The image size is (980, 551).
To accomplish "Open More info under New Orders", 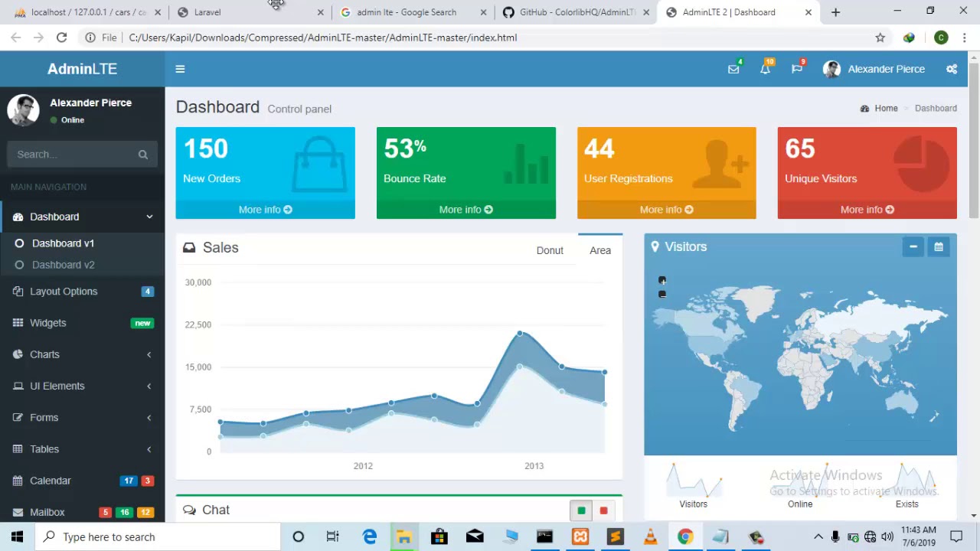I will tap(266, 210).
